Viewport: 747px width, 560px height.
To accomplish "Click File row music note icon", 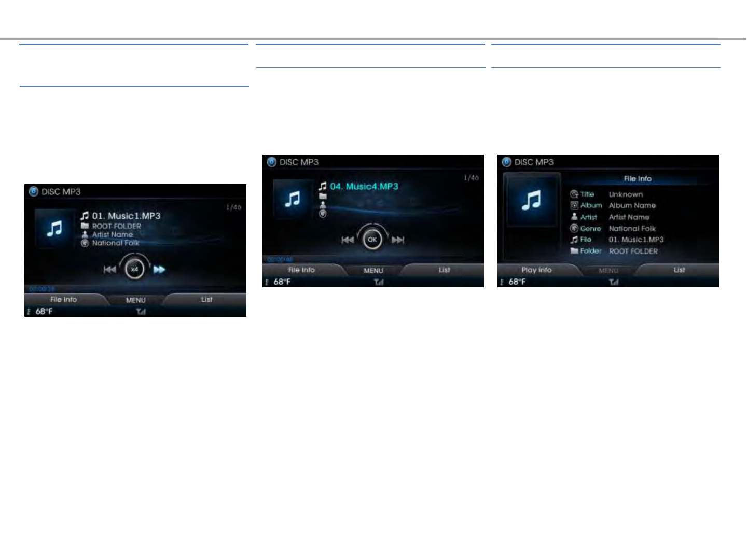I will (574, 240).
